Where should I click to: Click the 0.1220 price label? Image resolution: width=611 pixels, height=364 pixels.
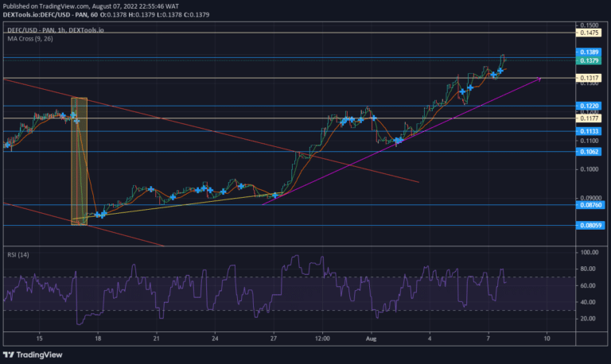[x=589, y=106]
